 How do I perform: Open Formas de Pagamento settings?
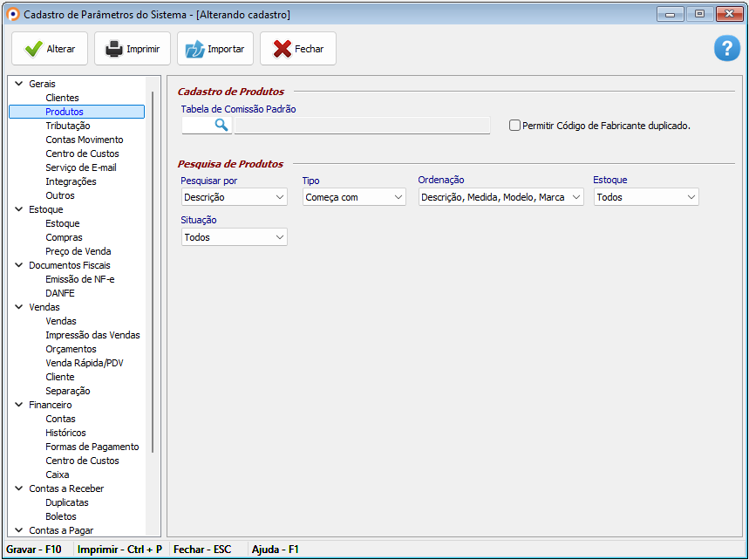[x=92, y=447]
